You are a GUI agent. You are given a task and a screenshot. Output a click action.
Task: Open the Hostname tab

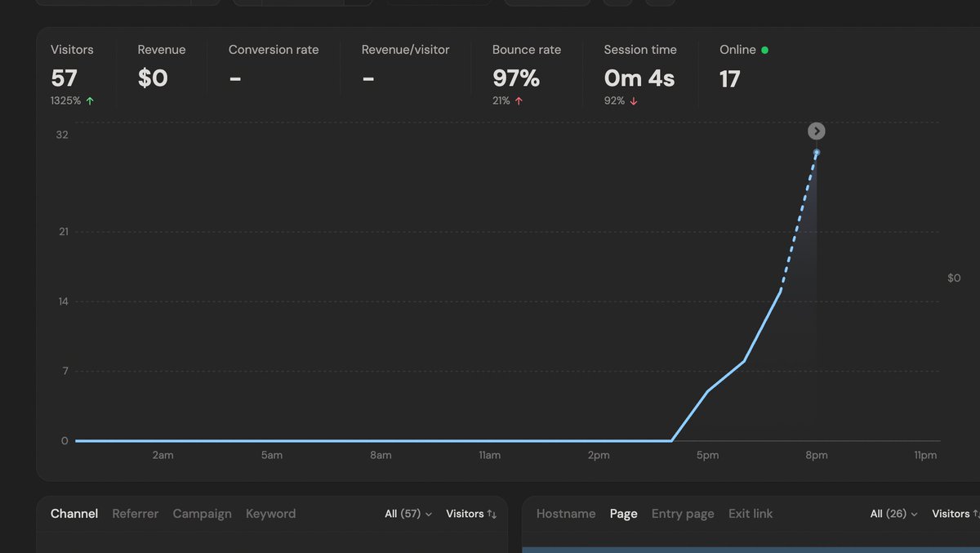[x=566, y=514]
